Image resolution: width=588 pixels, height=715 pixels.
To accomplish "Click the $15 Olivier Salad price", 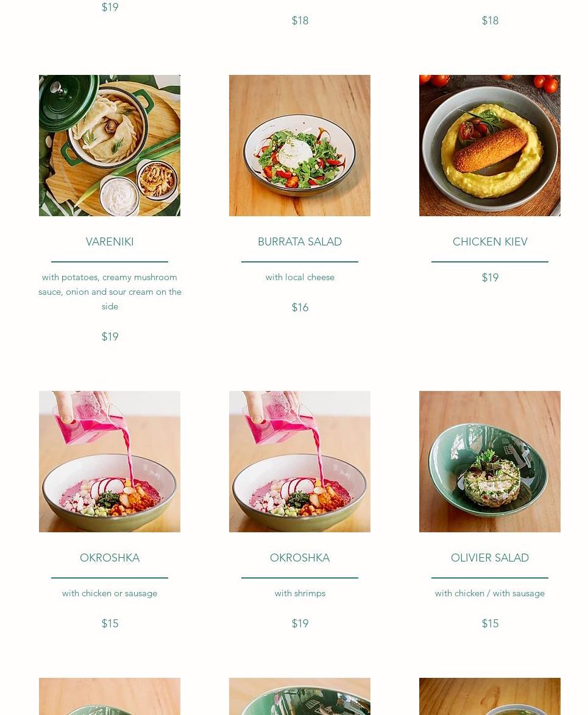I will (490, 624).
